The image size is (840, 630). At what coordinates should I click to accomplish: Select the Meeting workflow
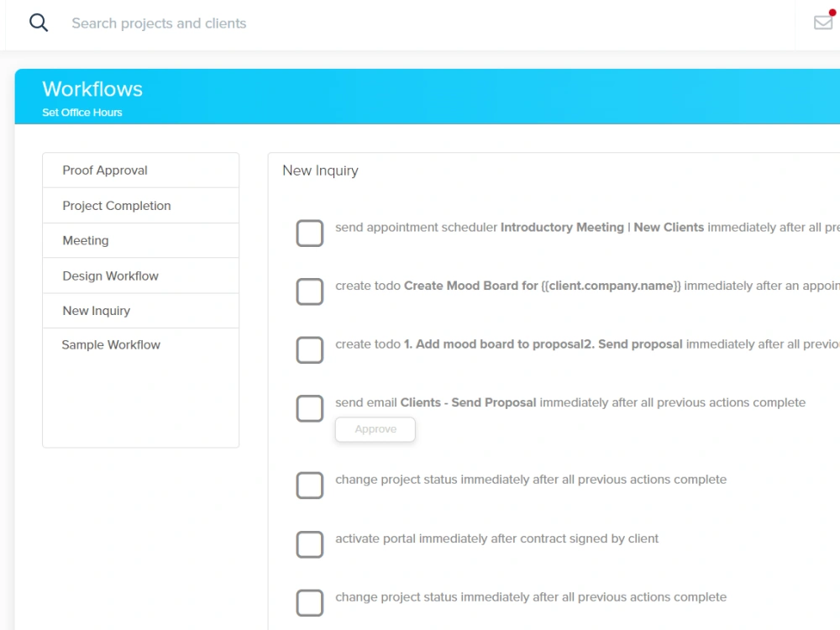click(85, 240)
